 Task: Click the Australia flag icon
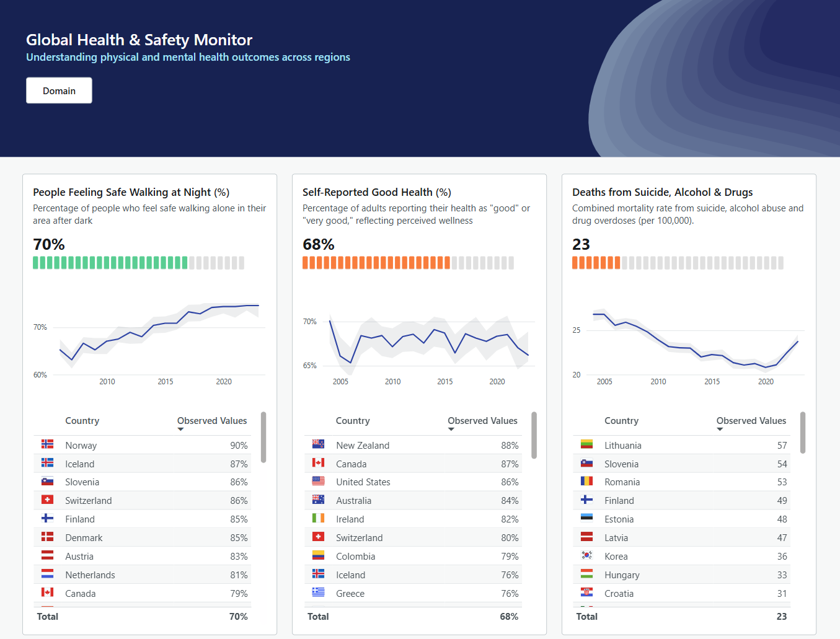point(318,500)
